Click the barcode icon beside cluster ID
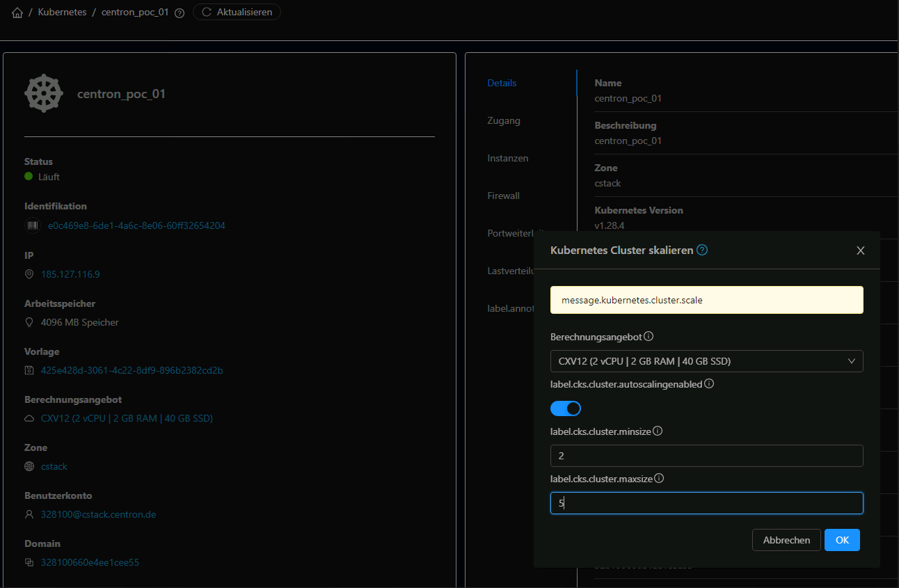Image resolution: width=899 pixels, height=588 pixels. [32, 225]
